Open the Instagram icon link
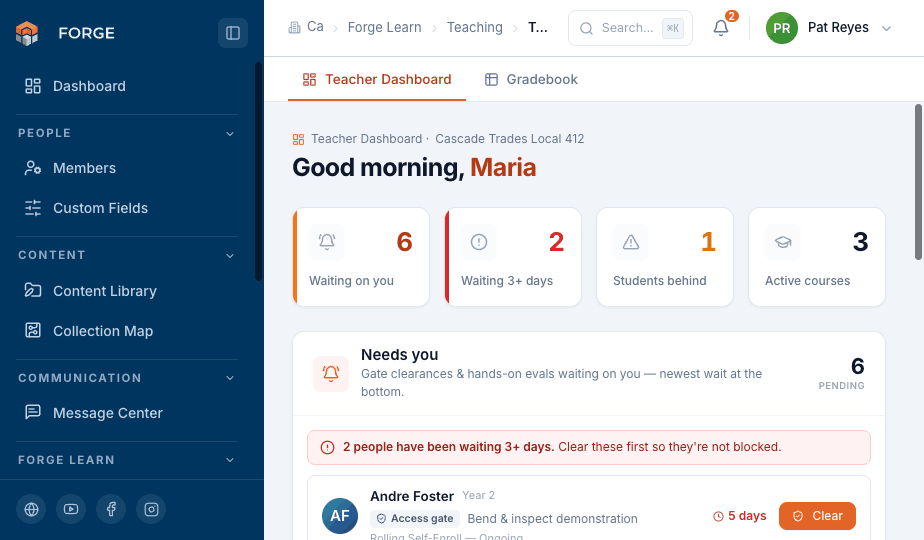924x540 pixels. coord(151,509)
